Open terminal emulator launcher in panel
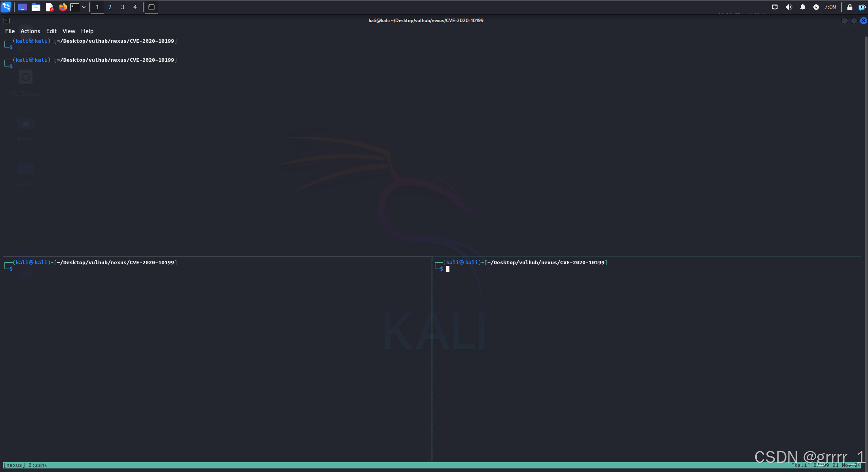868x472 pixels. pos(75,7)
